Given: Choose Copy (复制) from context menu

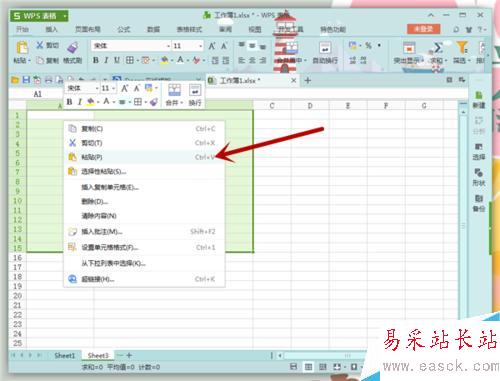Looking at the screenshot, I should point(144,129).
